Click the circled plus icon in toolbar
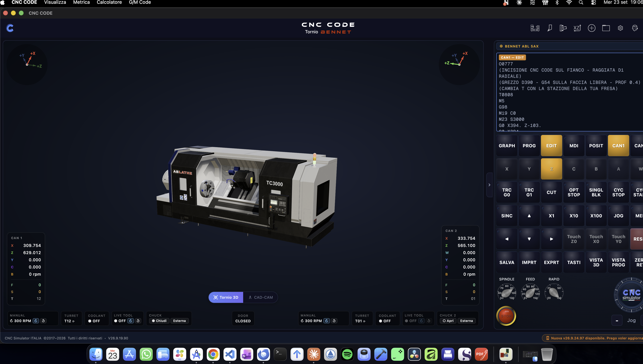643x364 pixels. pyautogui.click(x=592, y=28)
